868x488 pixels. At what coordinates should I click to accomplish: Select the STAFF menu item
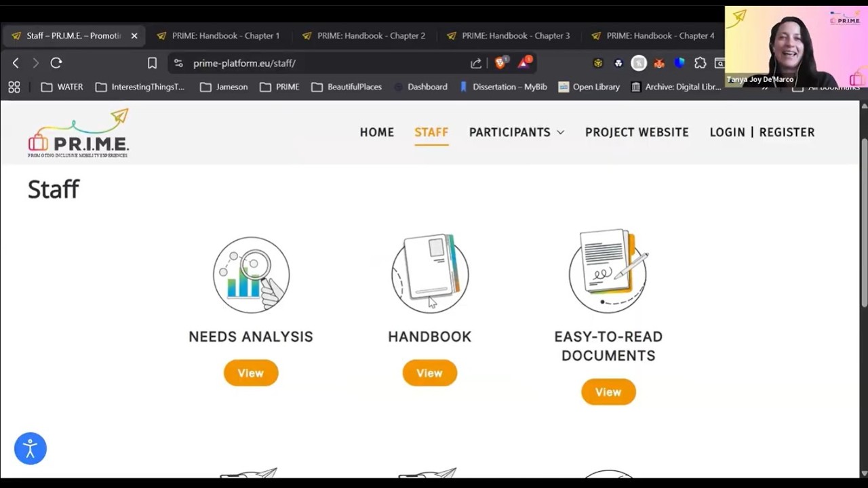(x=431, y=132)
